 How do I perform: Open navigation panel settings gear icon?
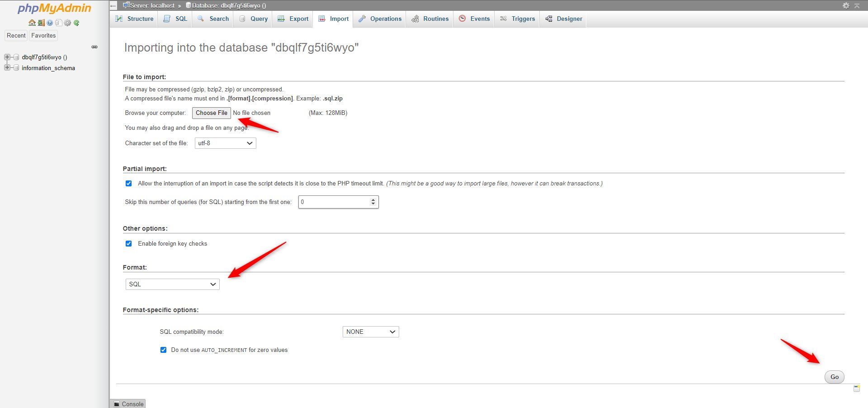(x=67, y=23)
